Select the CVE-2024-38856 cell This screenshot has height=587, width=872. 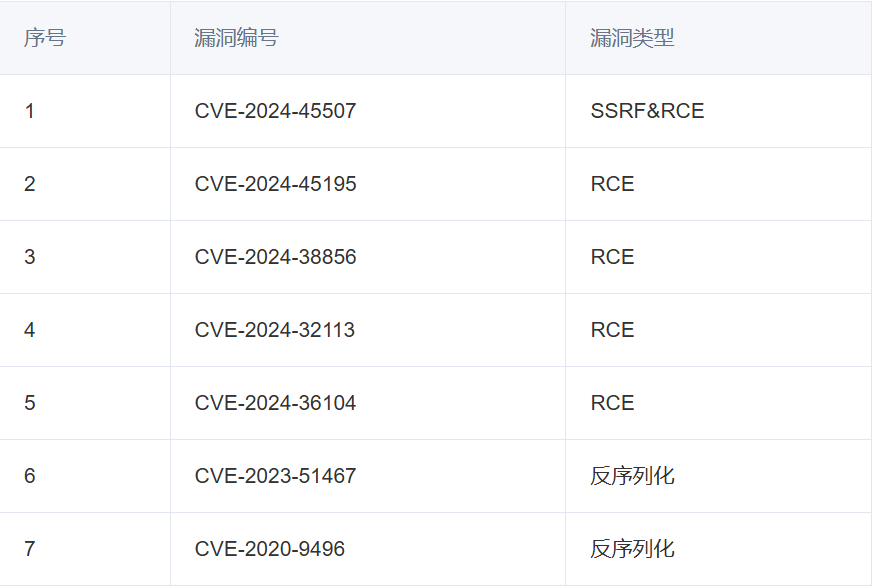[x=368, y=257]
